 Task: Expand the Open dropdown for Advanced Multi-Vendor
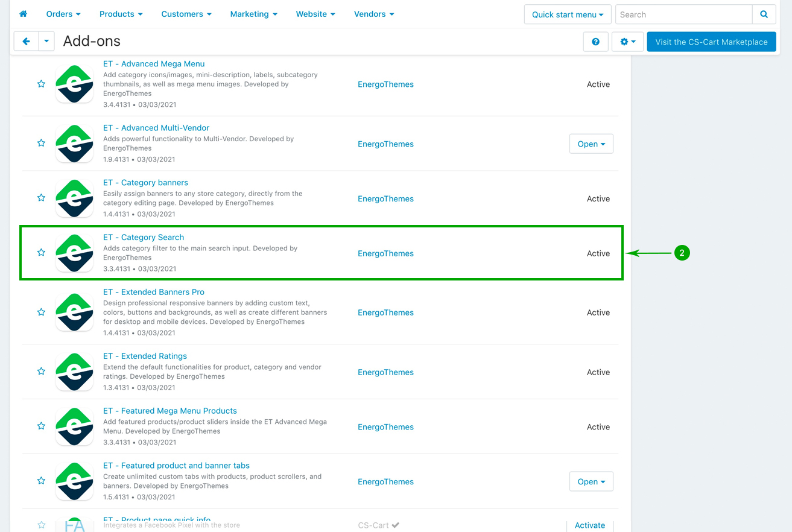[591, 144]
